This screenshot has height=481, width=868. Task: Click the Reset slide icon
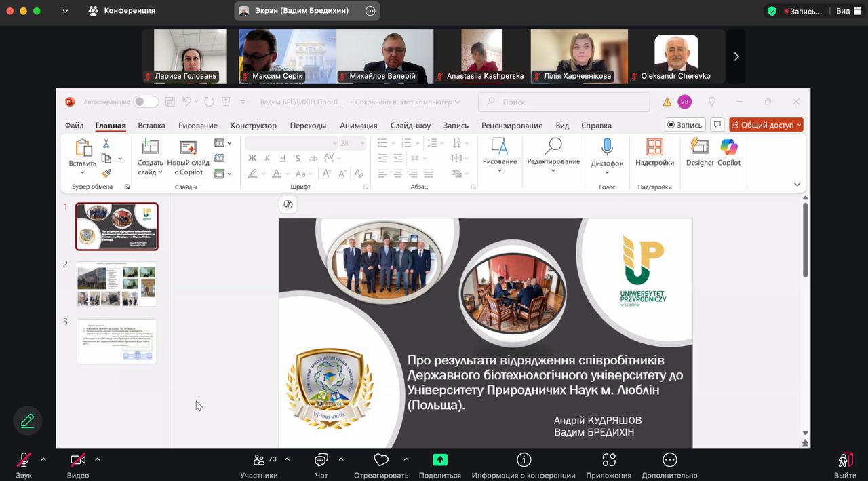pos(219,158)
